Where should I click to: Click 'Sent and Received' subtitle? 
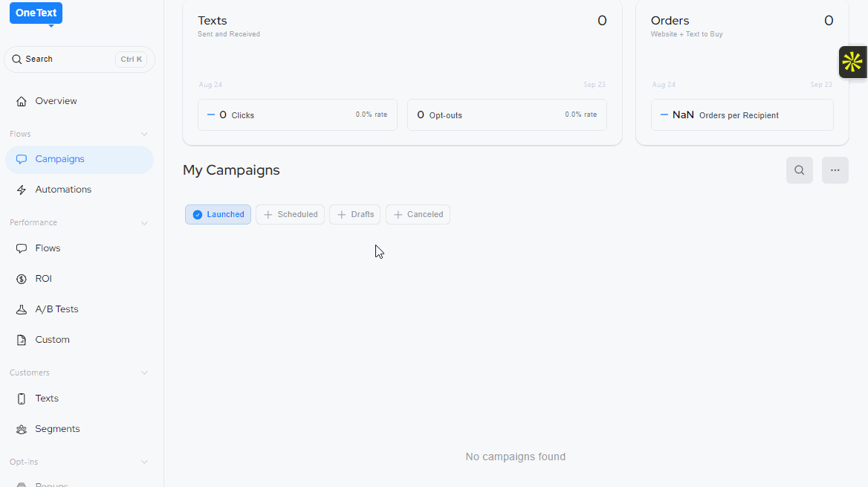click(x=229, y=34)
